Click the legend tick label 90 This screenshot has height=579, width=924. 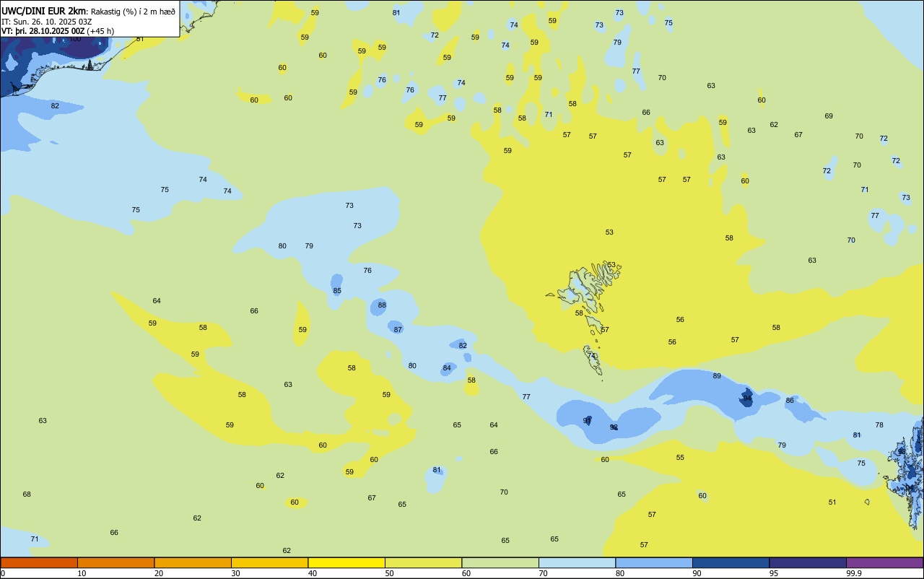pyautogui.click(x=697, y=573)
